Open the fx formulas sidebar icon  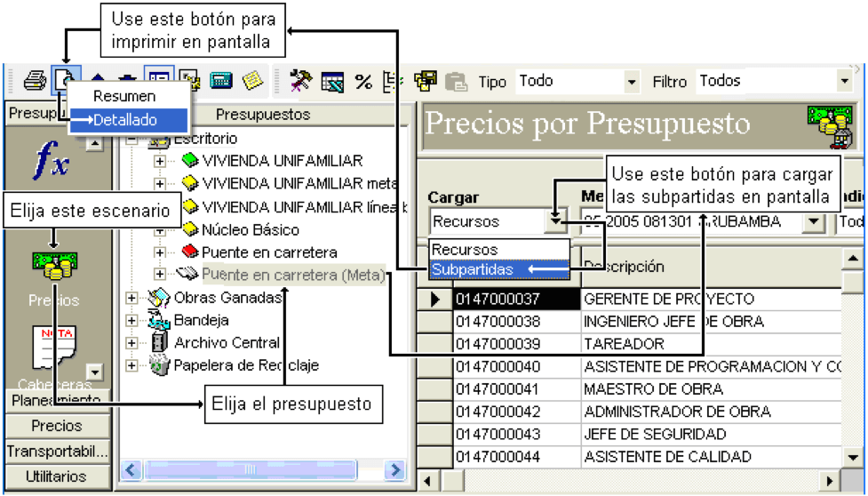click(51, 161)
